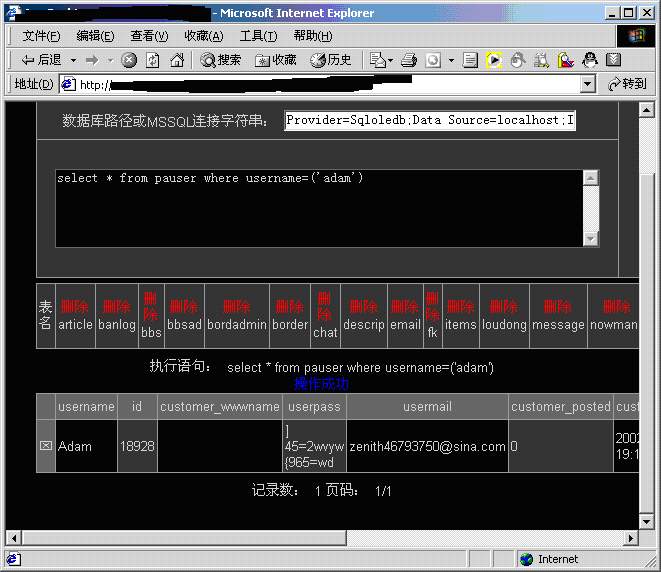
Task: Click the Print icon in toolbar
Action: pyautogui.click(x=408, y=60)
